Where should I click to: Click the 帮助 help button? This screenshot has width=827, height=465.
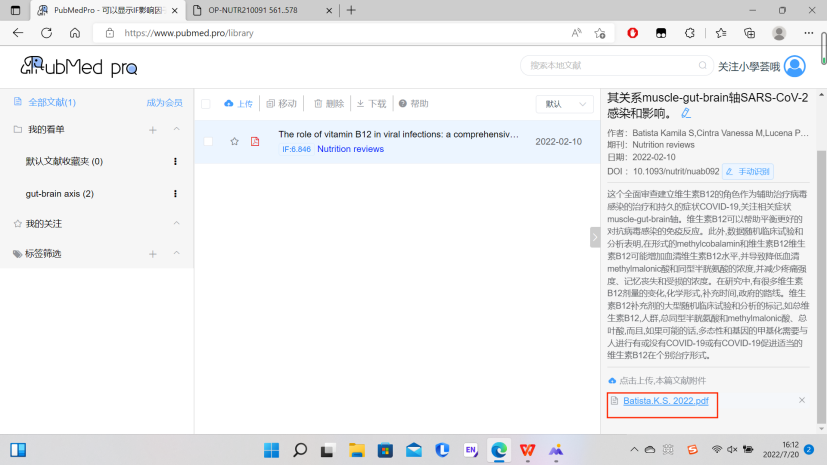414,104
